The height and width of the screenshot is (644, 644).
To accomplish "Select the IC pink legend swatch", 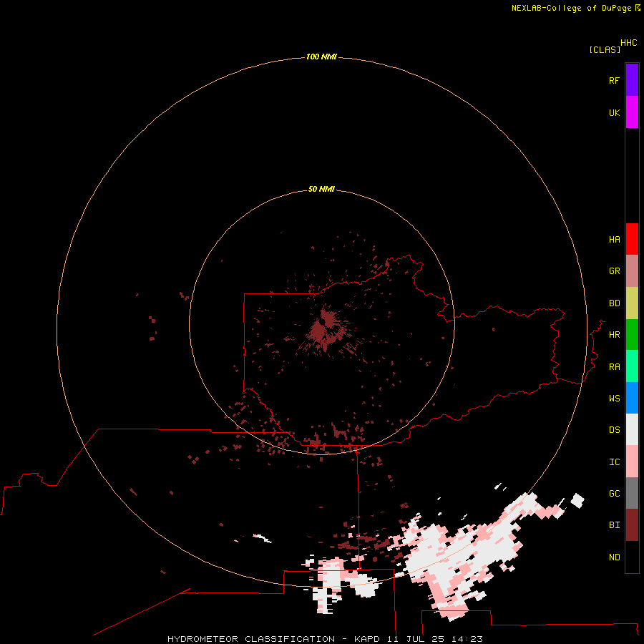I will [x=632, y=462].
